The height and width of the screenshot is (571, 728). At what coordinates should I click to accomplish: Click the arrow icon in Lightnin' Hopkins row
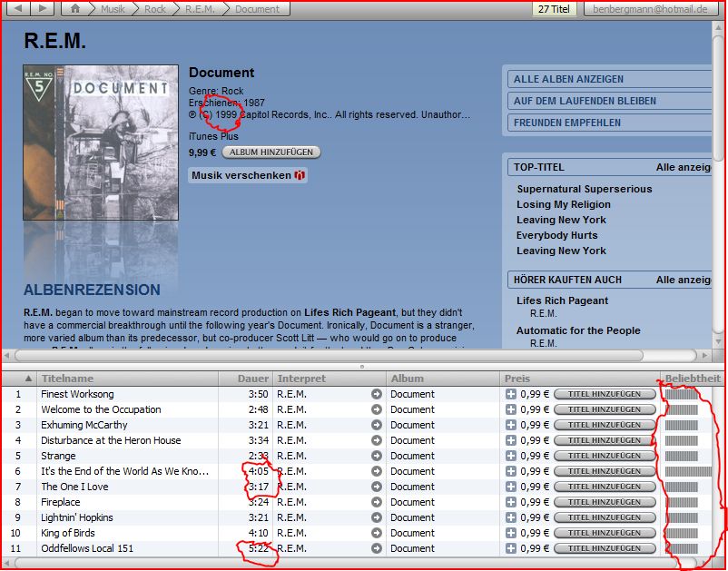pyautogui.click(x=377, y=517)
